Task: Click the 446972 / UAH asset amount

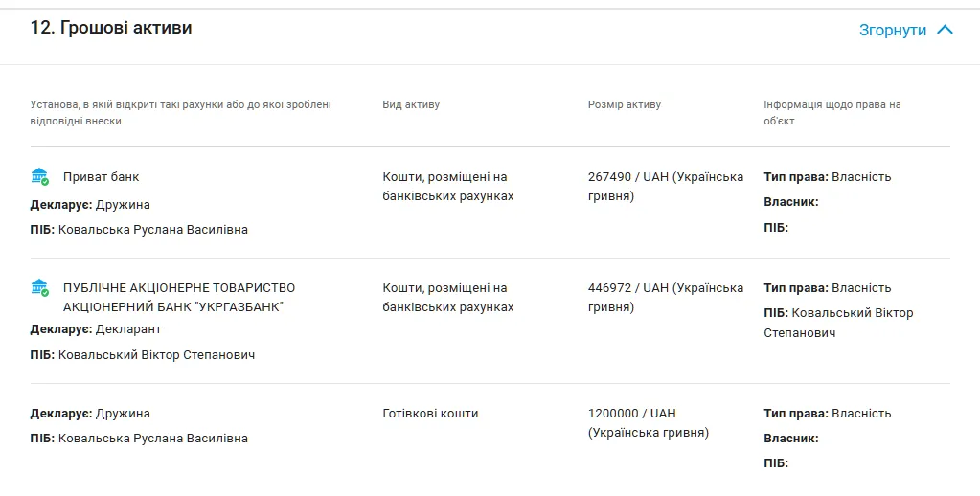Action: 666,298
